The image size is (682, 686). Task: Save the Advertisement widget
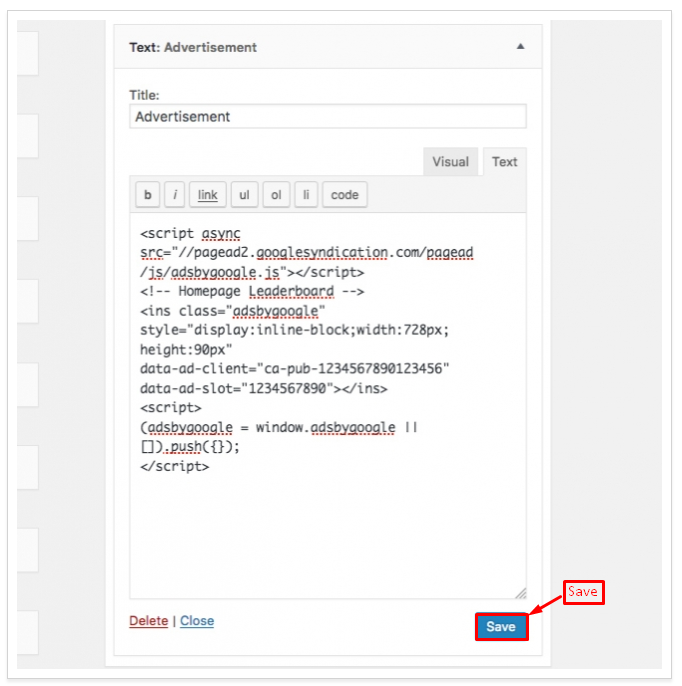(501, 627)
